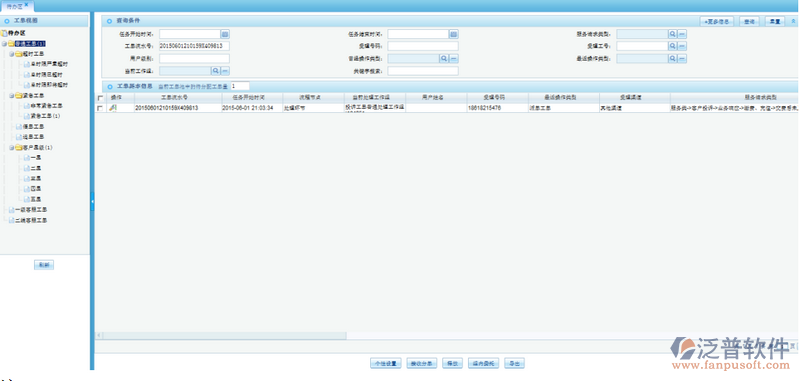
Task: Collapse the query conditions panel with double-chevron
Action: tap(793, 21)
